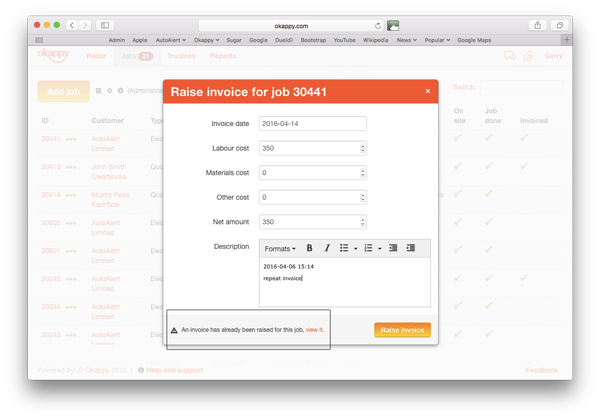Show Safari sidebar
This screenshot has width=600, height=419.
coord(105,25)
